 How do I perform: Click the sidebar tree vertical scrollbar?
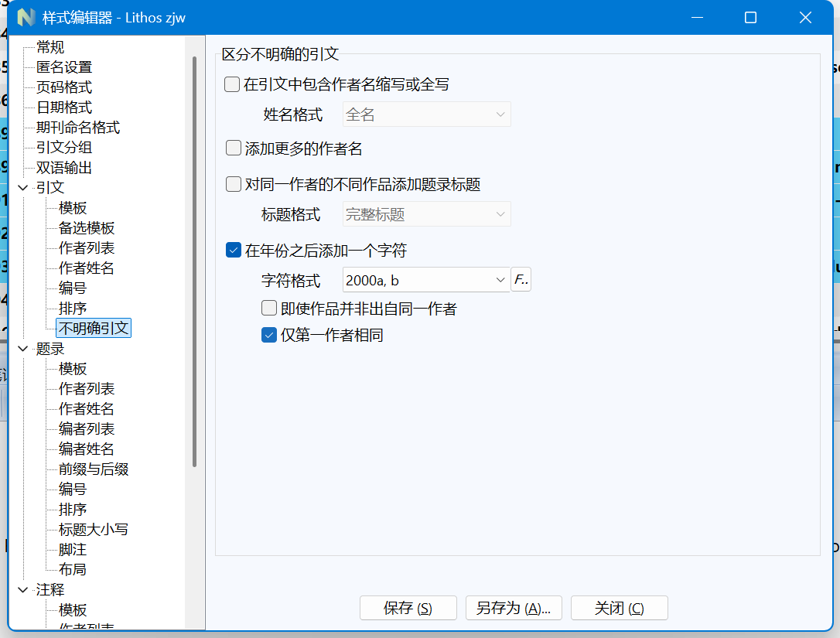(195, 263)
